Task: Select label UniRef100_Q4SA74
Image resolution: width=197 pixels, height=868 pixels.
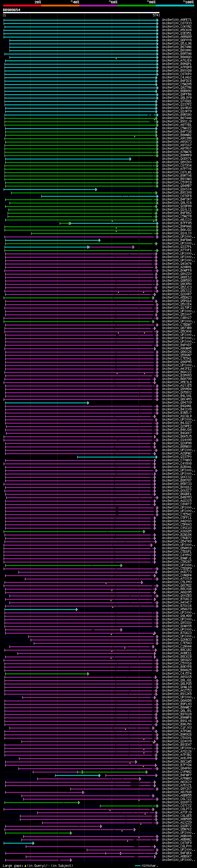Action: pyautogui.click(x=176, y=264)
